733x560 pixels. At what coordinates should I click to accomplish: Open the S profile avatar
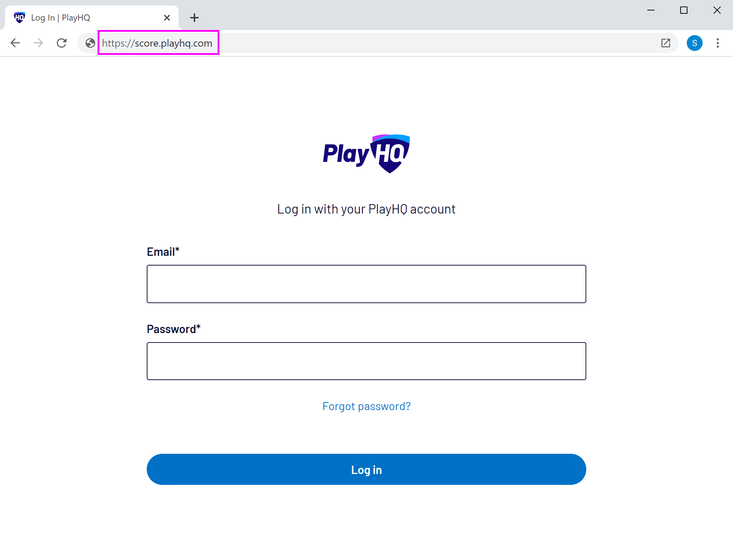point(694,43)
